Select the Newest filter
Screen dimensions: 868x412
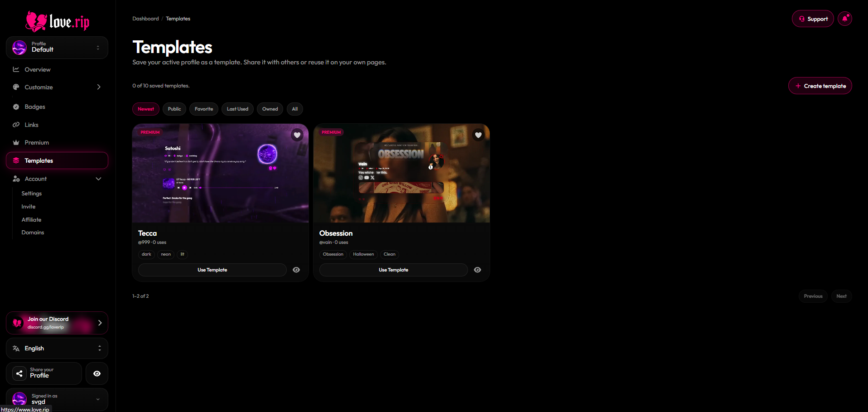pyautogui.click(x=146, y=109)
